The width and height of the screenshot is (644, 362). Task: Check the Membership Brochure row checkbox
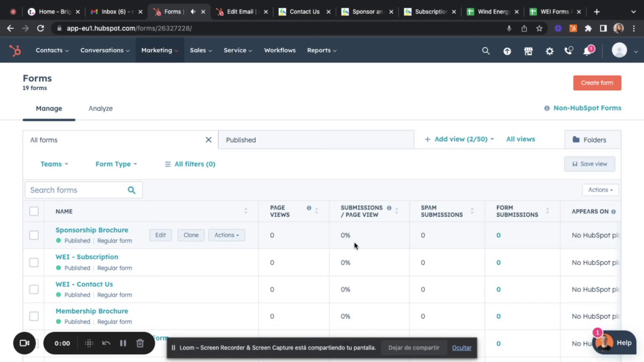[34, 316]
